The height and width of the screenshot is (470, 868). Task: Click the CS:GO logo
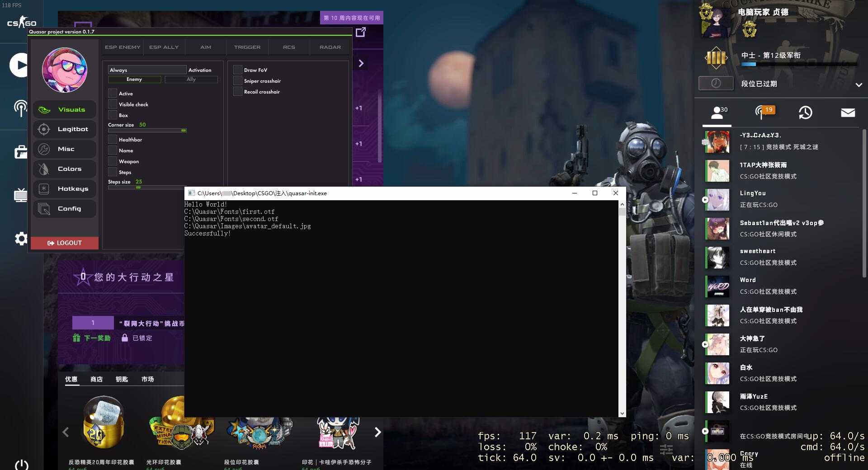tap(21, 23)
